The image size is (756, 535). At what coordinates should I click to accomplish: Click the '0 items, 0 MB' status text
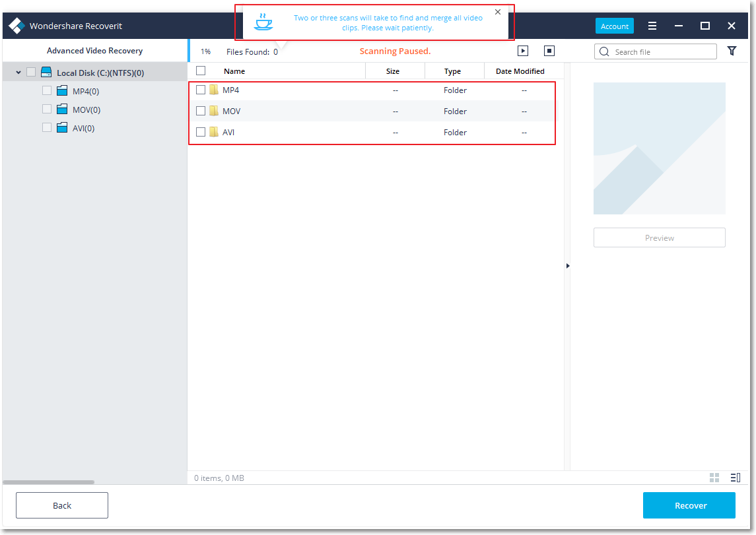coord(219,478)
